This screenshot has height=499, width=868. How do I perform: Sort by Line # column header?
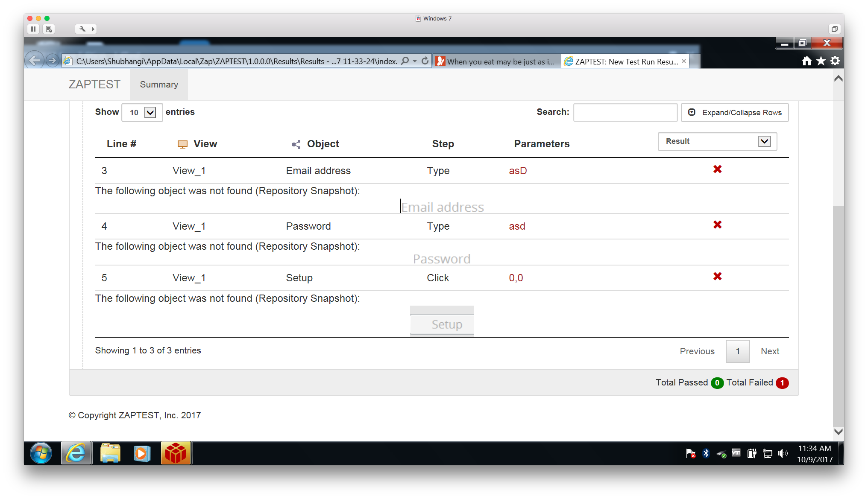(121, 144)
